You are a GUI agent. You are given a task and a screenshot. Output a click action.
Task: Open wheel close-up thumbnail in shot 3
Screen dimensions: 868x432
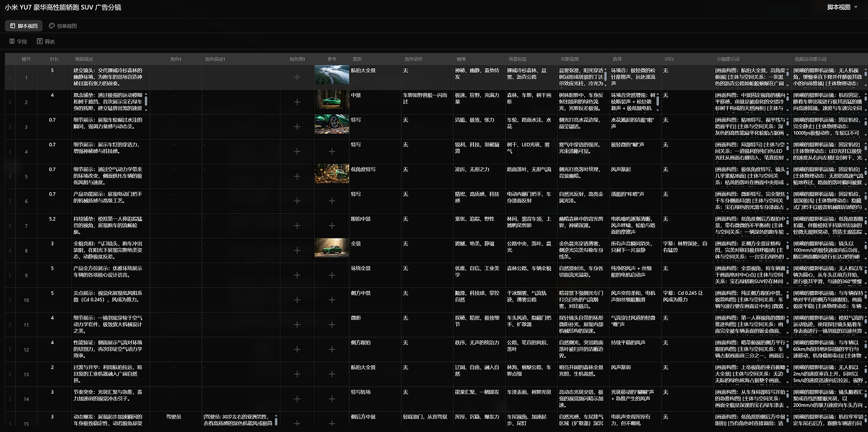[x=332, y=125]
